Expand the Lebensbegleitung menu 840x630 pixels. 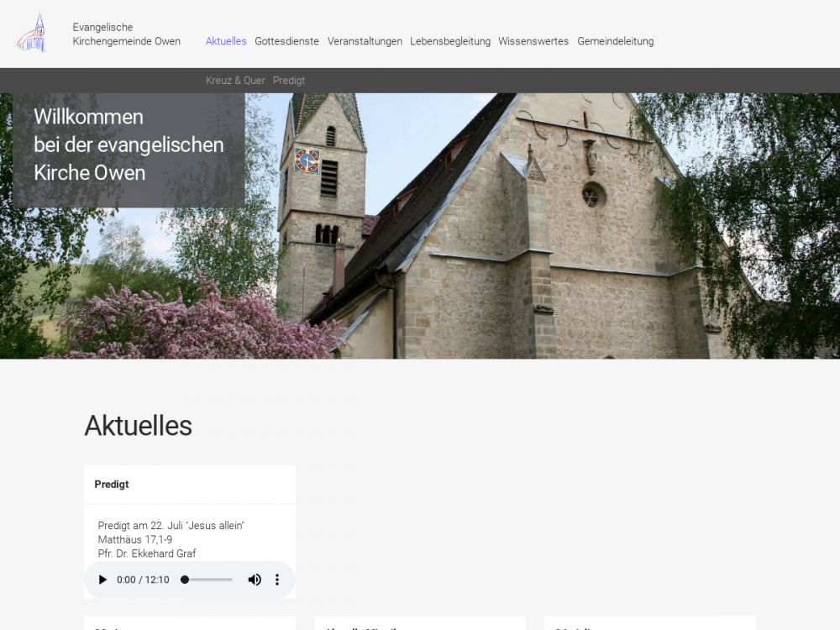click(450, 41)
